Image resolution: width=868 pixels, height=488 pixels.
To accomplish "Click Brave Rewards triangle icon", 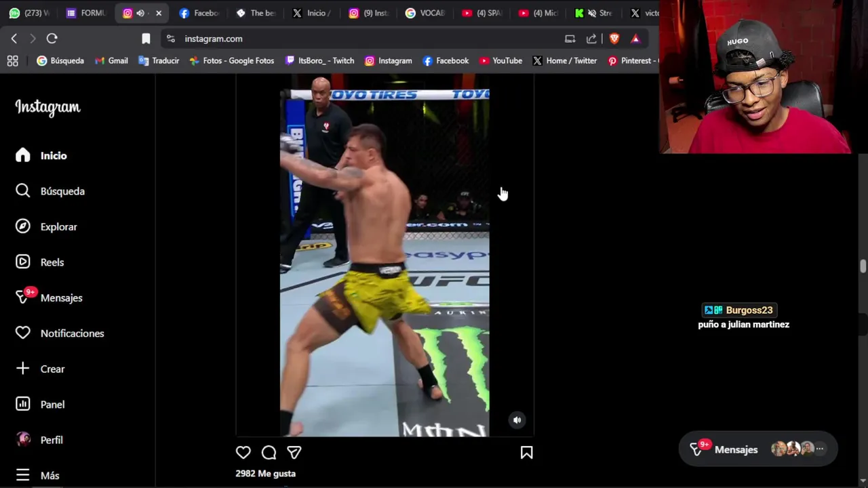I will [x=635, y=39].
